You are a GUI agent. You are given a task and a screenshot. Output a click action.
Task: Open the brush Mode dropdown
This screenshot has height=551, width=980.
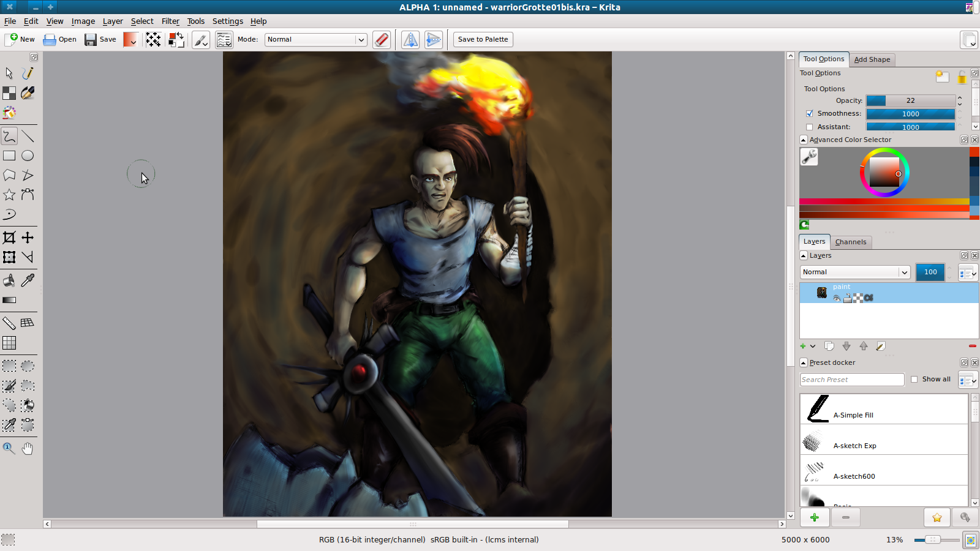pyautogui.click(x=316, y=40)
